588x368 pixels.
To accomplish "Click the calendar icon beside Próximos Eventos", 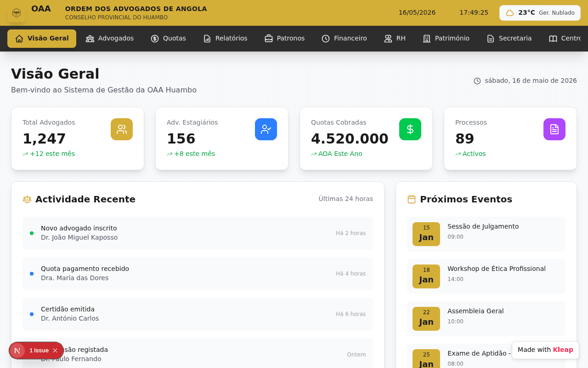I will (x=412, y=199).
